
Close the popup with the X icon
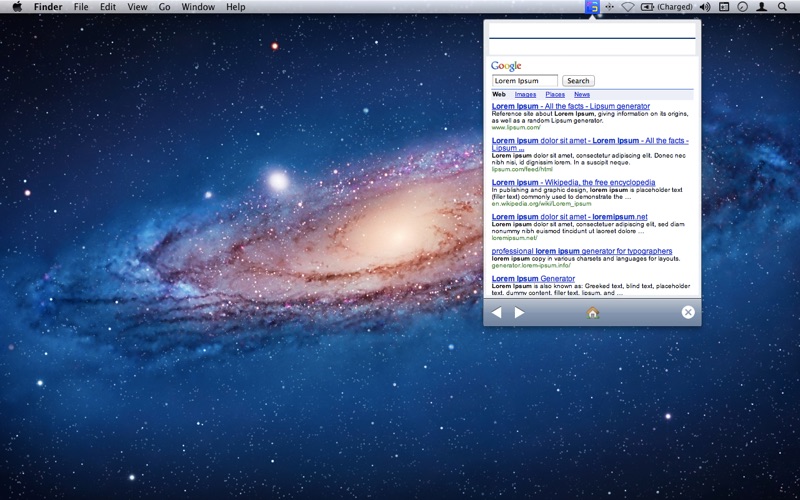(x=688, y=313)
